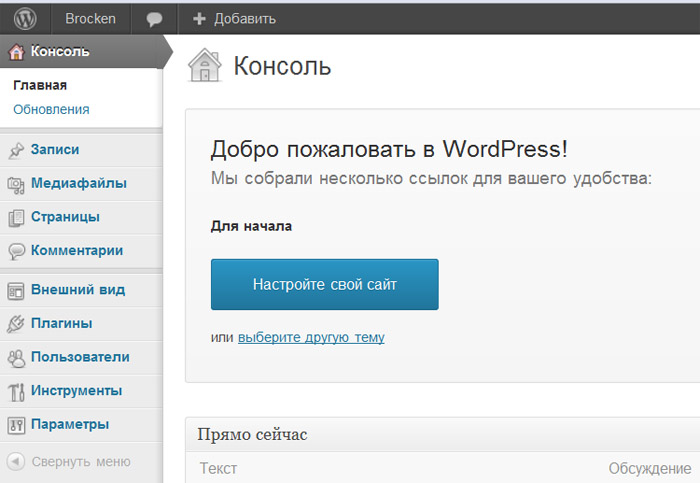The height and width of the screenshot is (483, 700).
Task: Click the large house icon by page title
Action: [204, 65]
